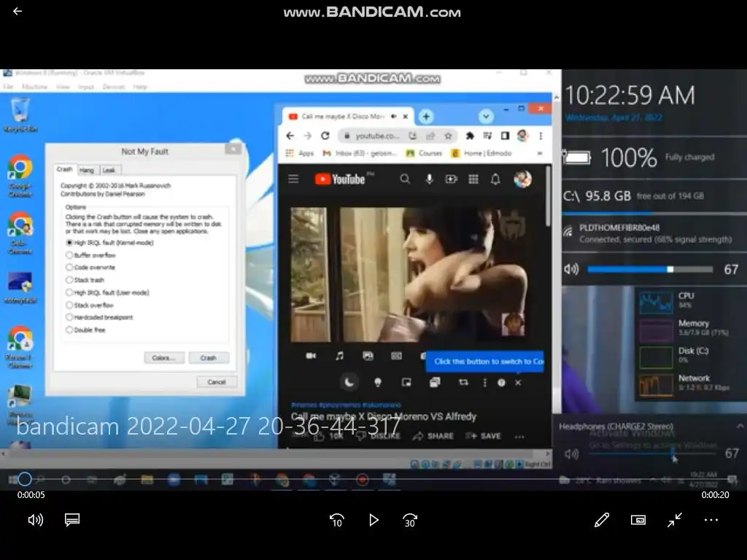Open Chrome's tab search dropdown chevron
The height and width of the screenshot is (560, 747).
coord(486,116)
